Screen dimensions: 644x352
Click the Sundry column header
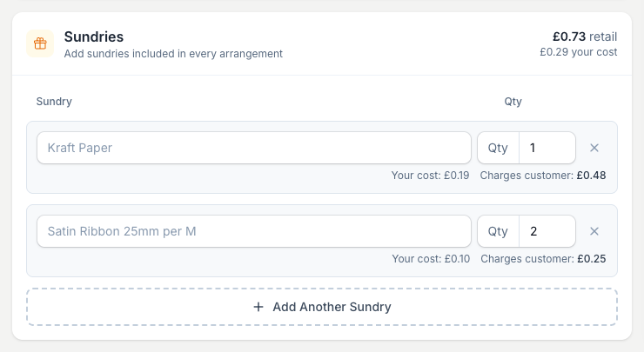[x=54, y=102]
